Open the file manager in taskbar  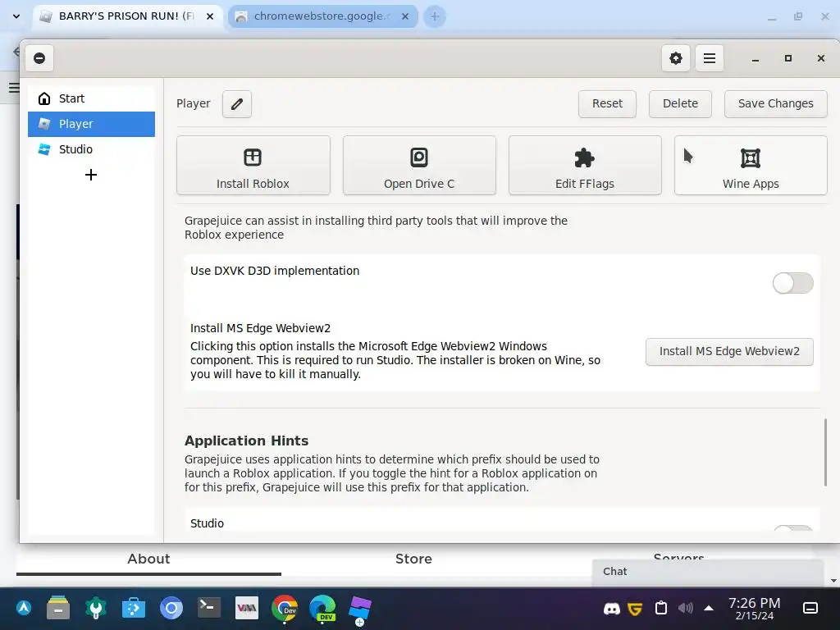pyautogui.click(x=58, y=608)
